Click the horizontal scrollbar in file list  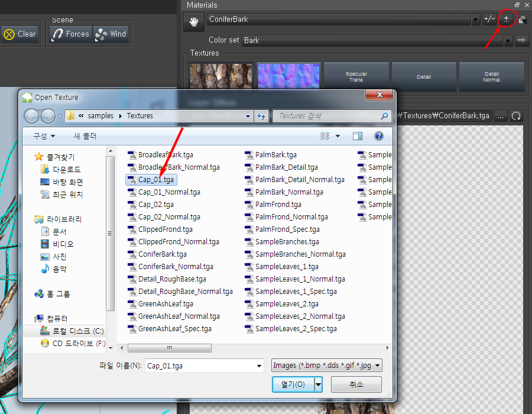tap(170, 348)
